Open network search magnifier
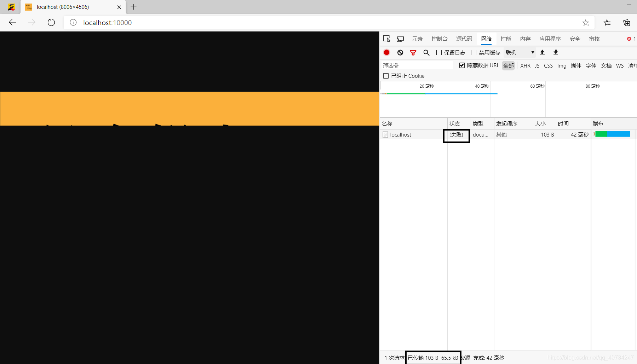This screenshot has height=364, width=637. [426, 53]
